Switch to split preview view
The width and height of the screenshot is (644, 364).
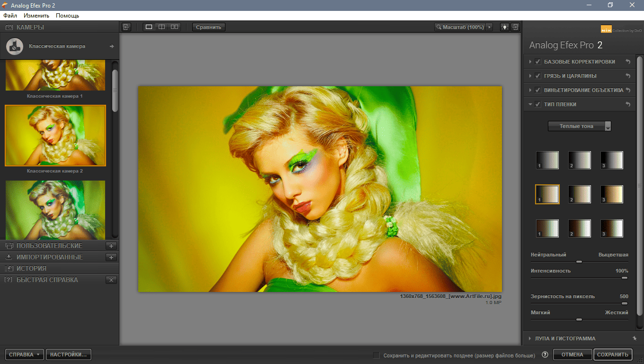click(162, 27)
